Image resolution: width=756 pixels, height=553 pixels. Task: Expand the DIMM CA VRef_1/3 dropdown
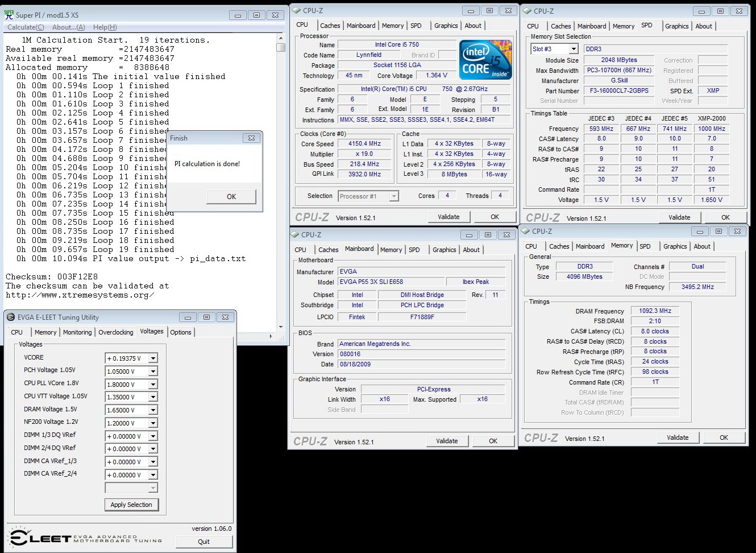(x=152, y=462)
